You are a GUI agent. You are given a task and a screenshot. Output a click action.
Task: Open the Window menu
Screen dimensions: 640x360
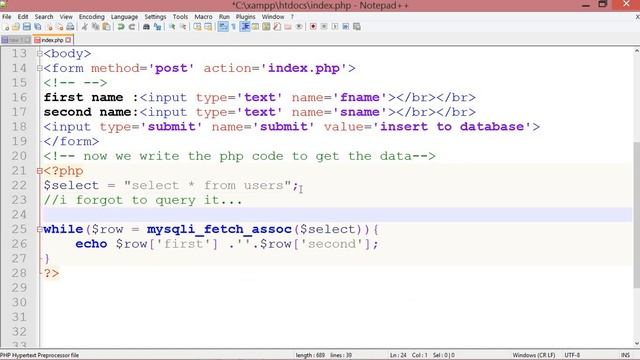(x=273, y=17)
